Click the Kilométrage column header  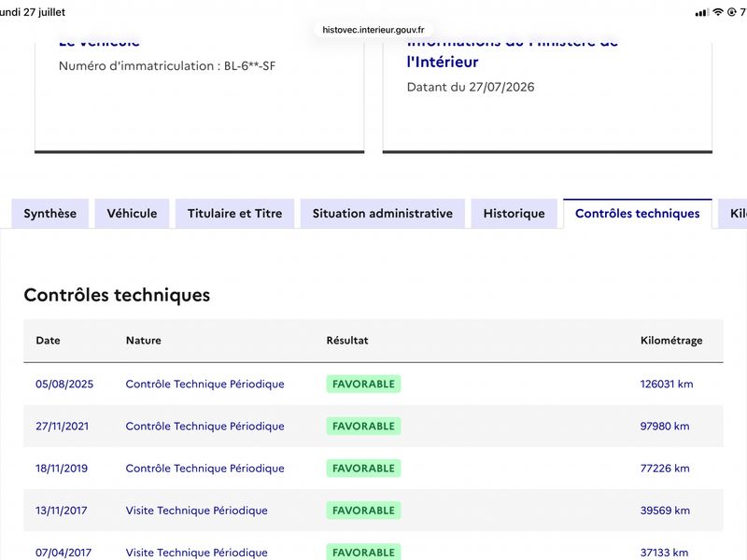point(671,341)
